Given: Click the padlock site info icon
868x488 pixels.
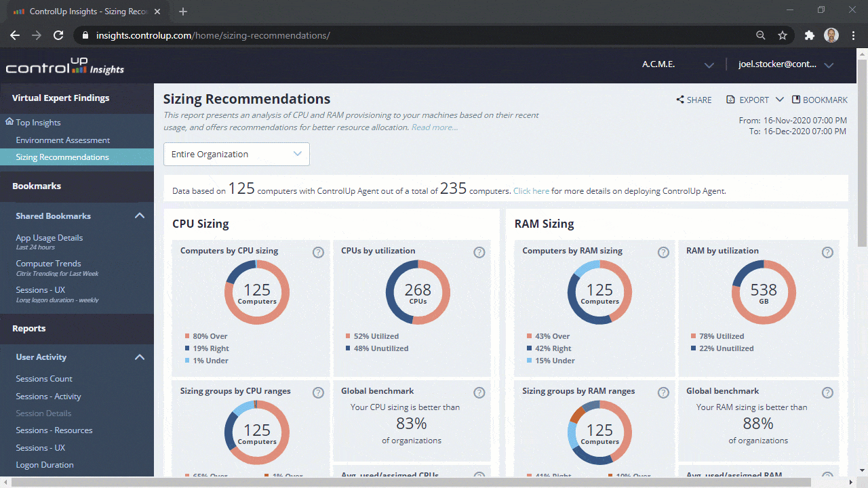Looking at the screenshot, I should pyautogui.click(x=85, y=35).
